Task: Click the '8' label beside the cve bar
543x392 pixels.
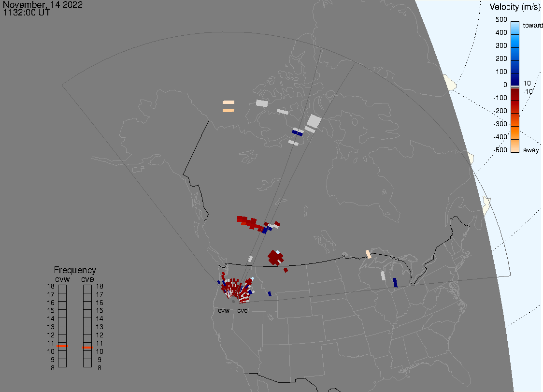Action: [100, 368]
